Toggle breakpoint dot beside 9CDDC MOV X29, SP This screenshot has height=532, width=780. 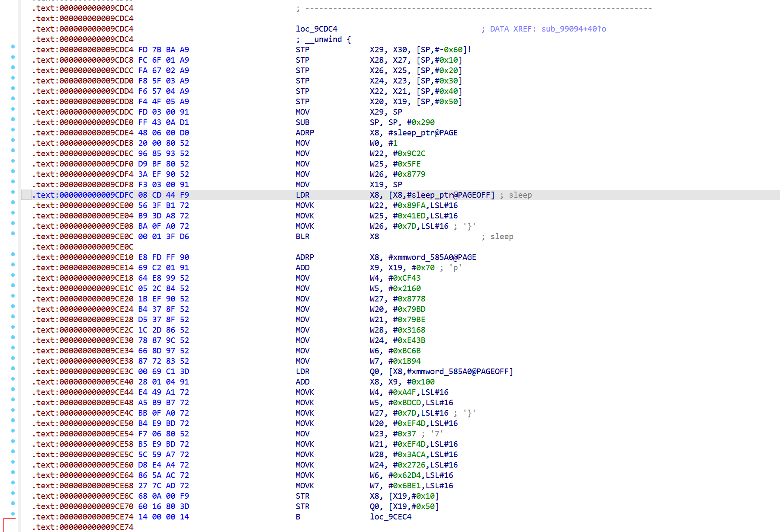click(13, 109)
